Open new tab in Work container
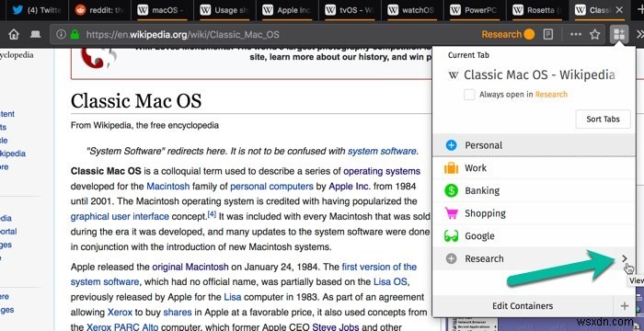644x331 pixels. pyautogui.click(x=534, y=168)
